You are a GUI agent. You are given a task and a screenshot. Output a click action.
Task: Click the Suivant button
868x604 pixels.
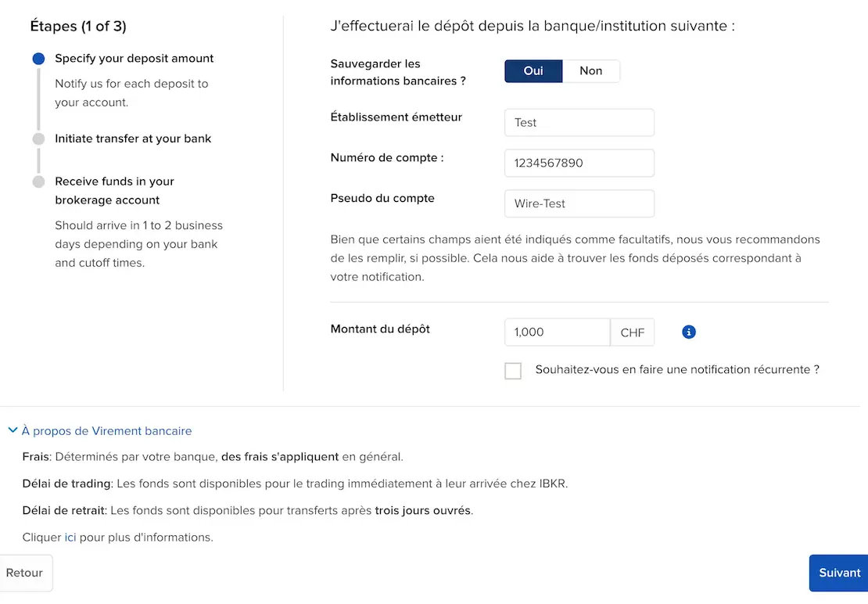[839, 573]
